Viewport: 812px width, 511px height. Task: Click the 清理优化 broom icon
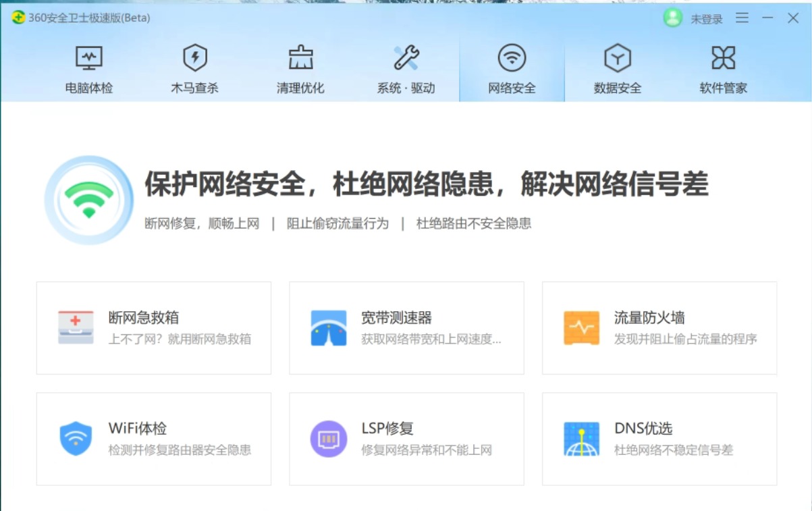point(300,58)
